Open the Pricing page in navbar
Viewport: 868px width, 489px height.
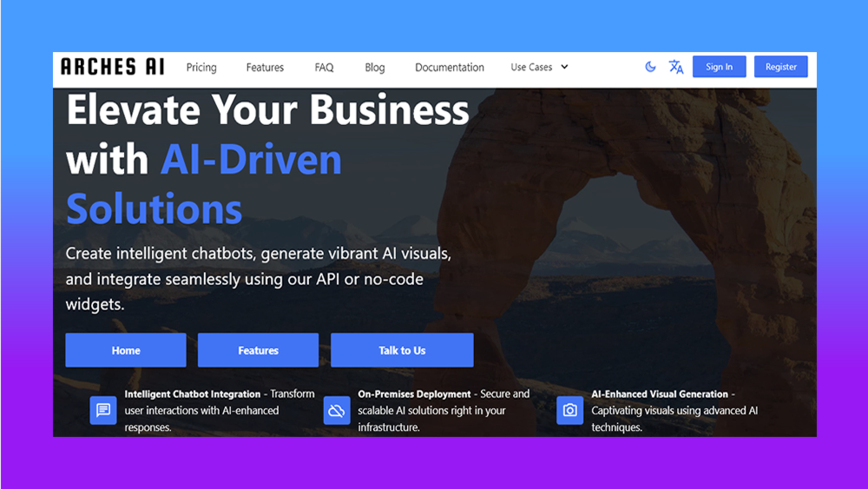[201, 67]
